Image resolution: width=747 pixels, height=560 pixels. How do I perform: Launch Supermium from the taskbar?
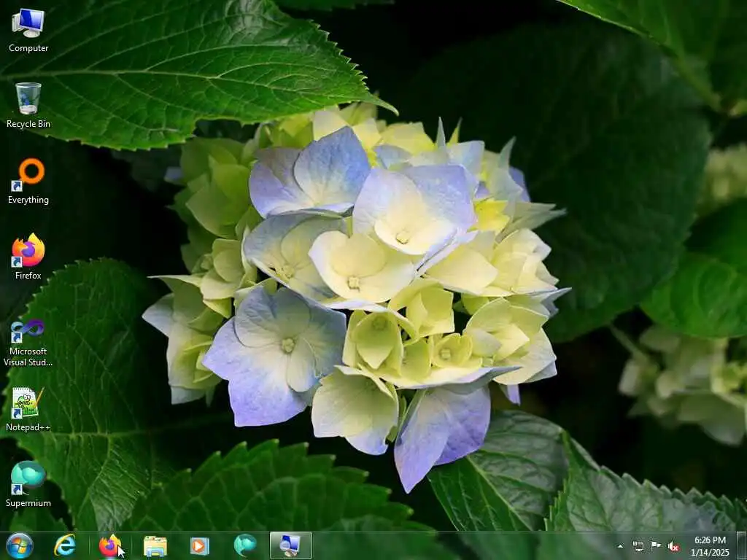245,545
